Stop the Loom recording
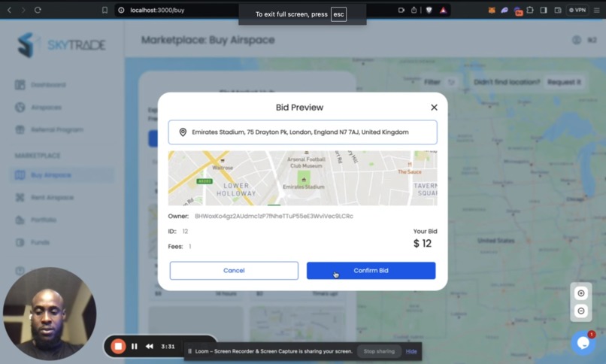 pos(118,346)
